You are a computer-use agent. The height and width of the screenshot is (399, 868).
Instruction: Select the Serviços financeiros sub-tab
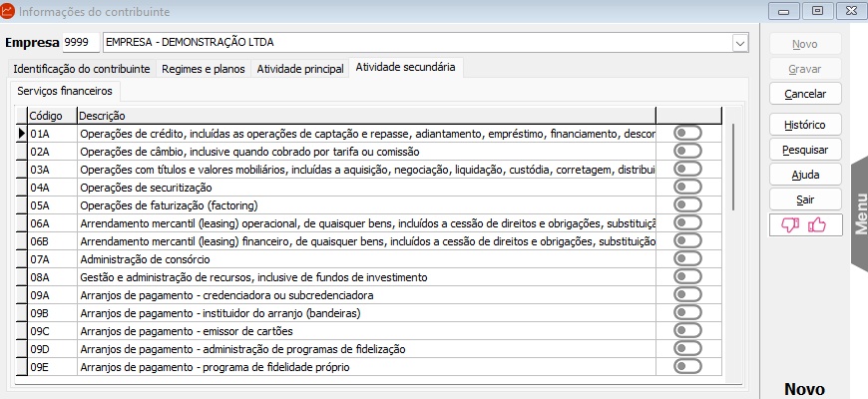[65, 91]
